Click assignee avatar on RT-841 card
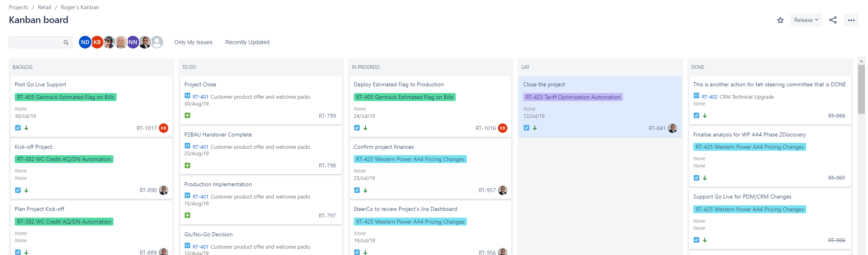 673,128
